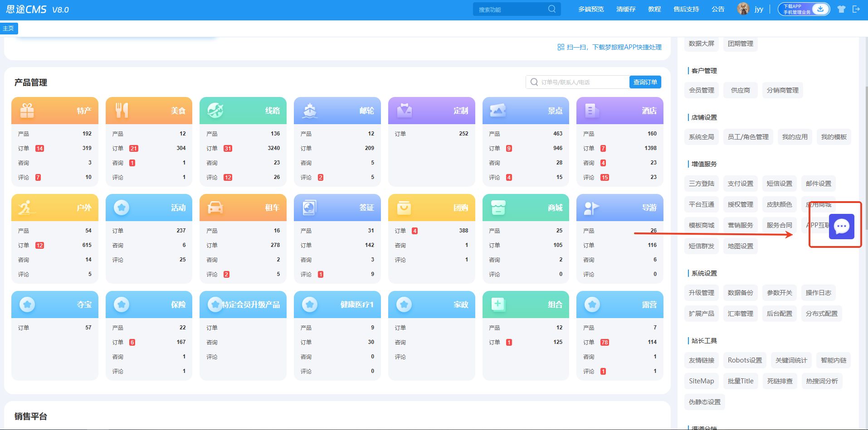Click the gift box icon on 特产 card
The height and width of the screenshot is (430, 868).
[x=27, y=111]
